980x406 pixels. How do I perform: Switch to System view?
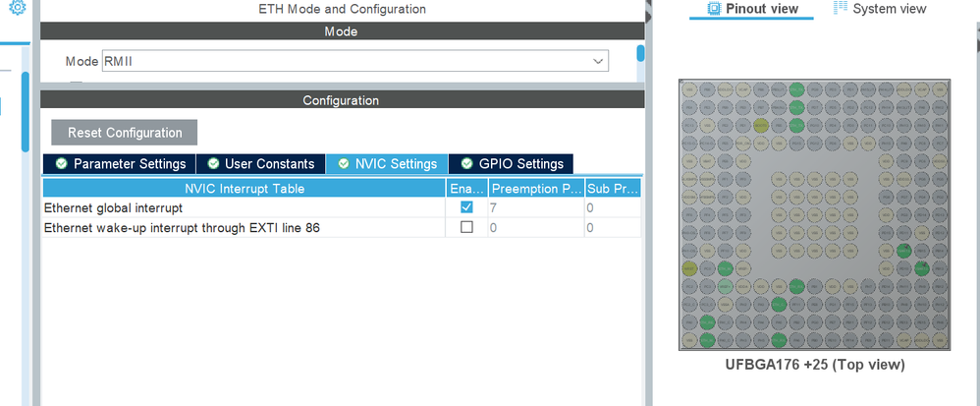[880, 9]
